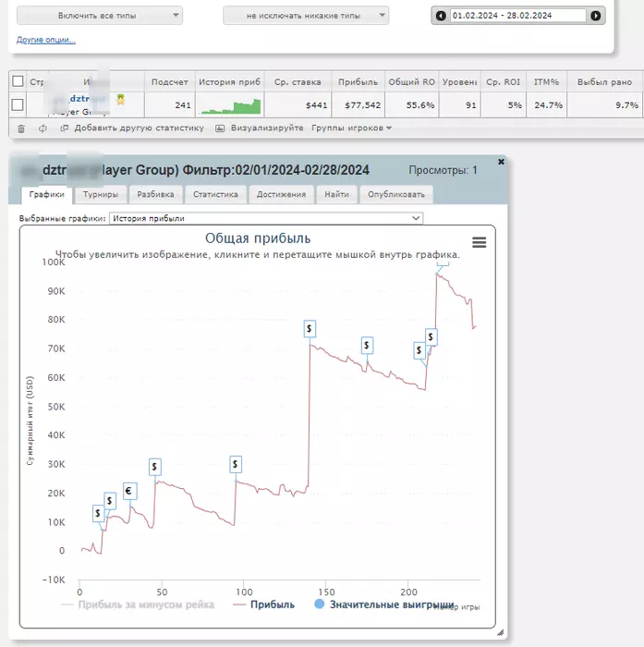644x647 pixels.
Task: Click the dollar marker near game 175
Action: 367,346
